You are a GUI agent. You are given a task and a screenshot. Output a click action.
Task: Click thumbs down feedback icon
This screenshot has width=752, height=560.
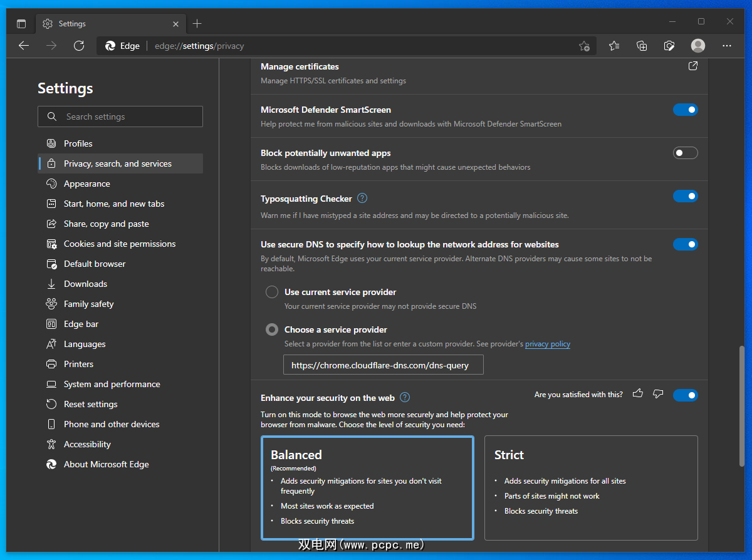658,394
